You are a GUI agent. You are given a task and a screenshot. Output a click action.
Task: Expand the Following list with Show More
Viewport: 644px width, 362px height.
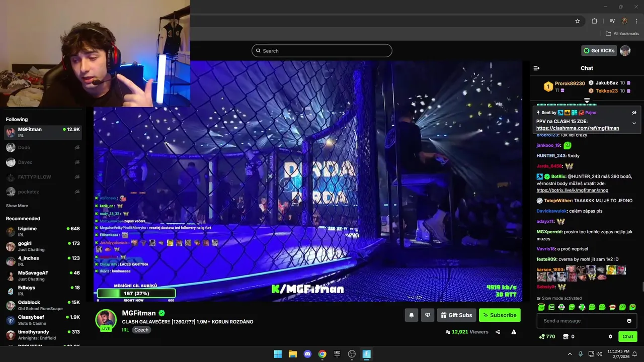point(17,206)
